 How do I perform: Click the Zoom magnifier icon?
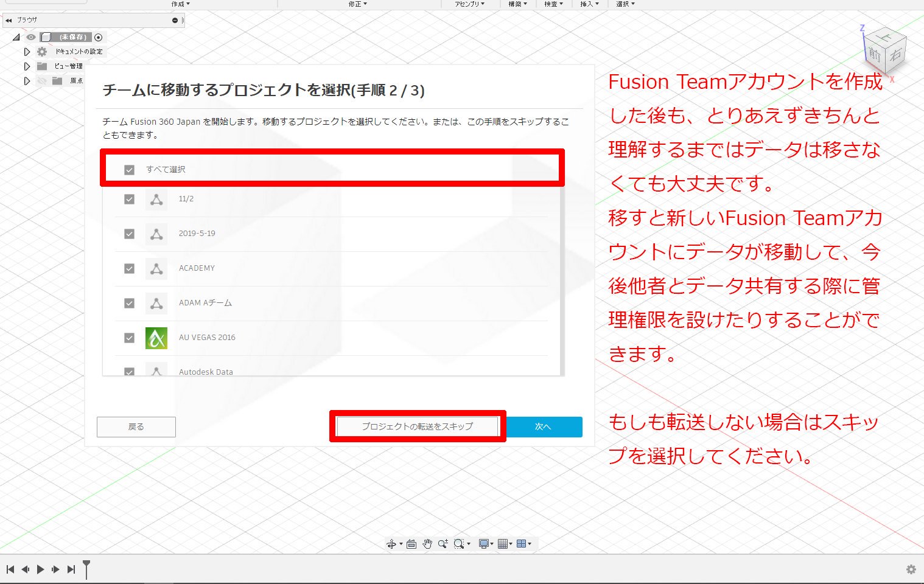point(443,543)
